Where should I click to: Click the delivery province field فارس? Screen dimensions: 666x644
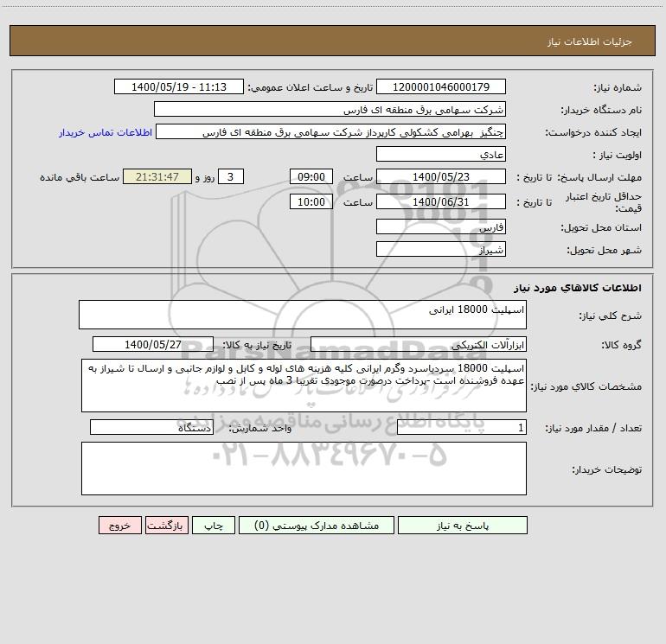(x=441, y=226)
